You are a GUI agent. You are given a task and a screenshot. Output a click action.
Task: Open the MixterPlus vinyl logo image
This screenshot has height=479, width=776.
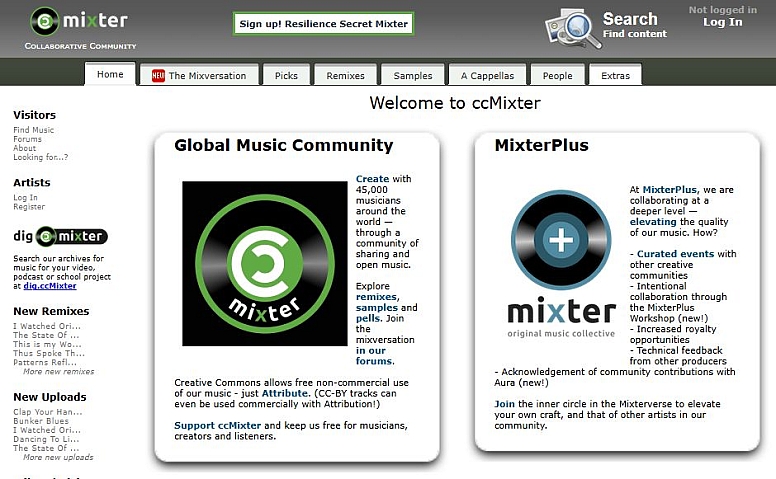click(x=561, y=264)
